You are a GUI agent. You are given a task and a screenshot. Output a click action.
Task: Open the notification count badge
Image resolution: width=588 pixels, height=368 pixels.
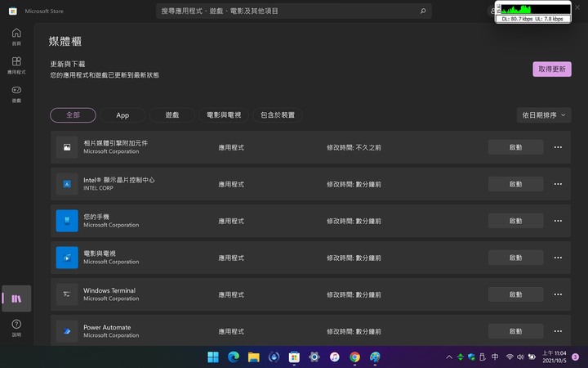point(575,357)
